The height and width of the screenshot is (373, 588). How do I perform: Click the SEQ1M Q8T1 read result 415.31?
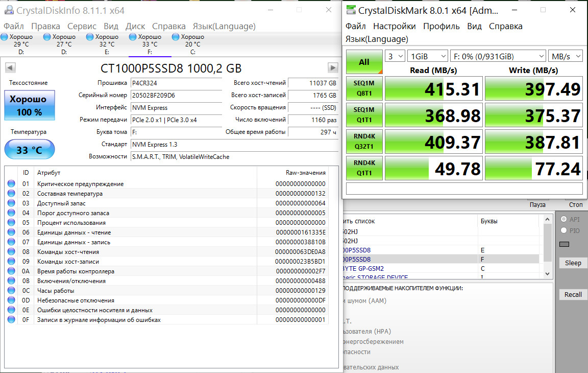pyautogui.click(x=433, y=88)
